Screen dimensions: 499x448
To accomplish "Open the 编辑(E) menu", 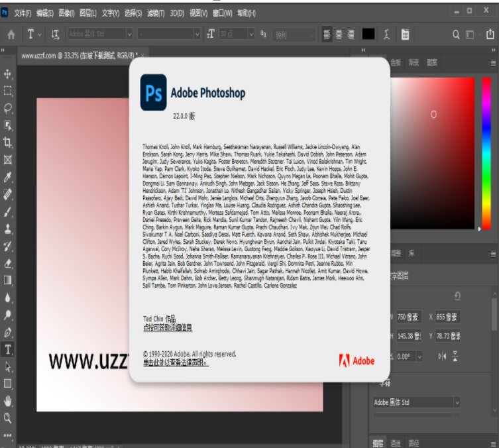I will [45, 13].
